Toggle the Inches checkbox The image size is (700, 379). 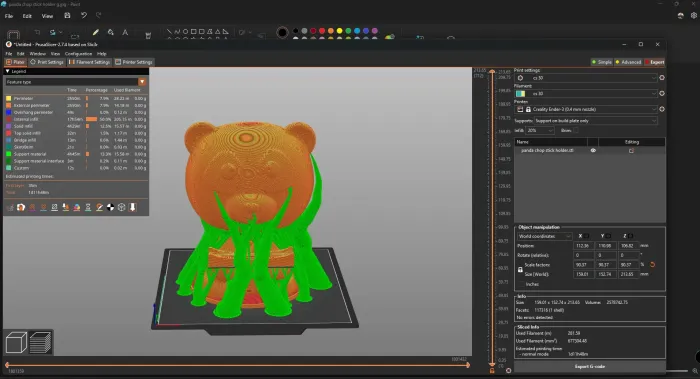[x=521, y=284]
